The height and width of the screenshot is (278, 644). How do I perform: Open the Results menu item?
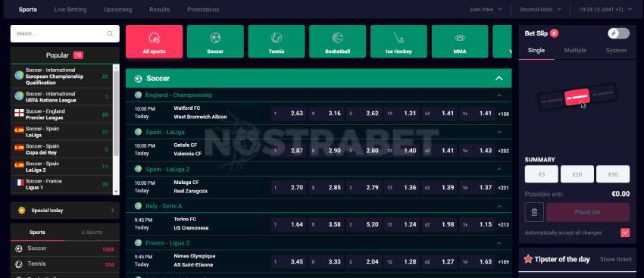(159, 9)
